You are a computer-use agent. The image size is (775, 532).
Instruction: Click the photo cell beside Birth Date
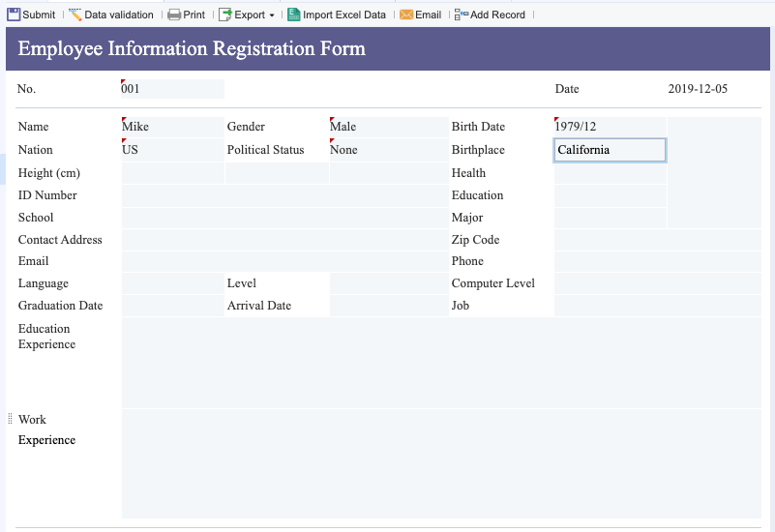click(714, 173)
